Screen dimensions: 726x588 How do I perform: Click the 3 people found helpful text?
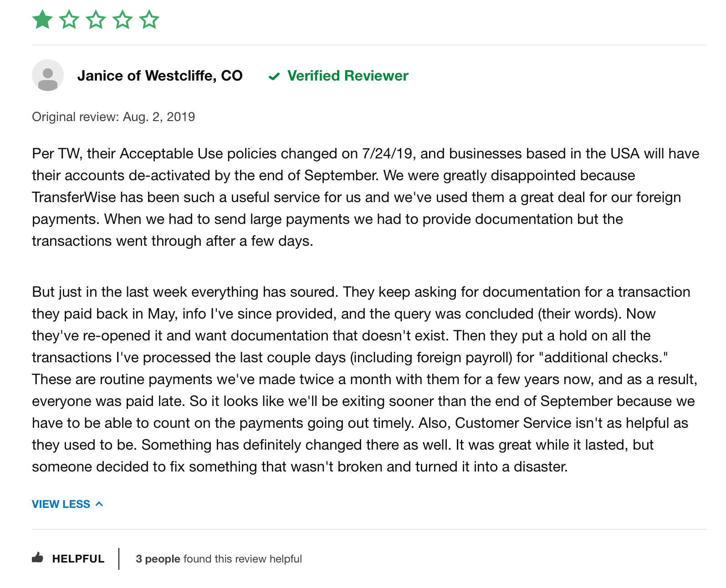[x=219, y=559]
